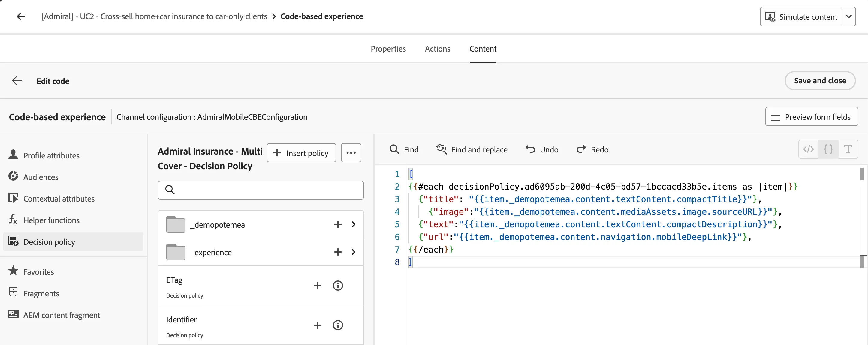Switch to JSON braces mode icon
This screenshot has height=345, width=868.
828,149
